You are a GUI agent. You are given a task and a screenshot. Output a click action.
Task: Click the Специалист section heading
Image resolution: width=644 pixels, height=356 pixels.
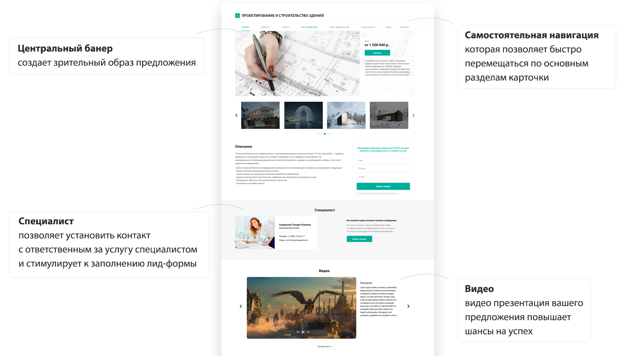[x=325, y=210]
